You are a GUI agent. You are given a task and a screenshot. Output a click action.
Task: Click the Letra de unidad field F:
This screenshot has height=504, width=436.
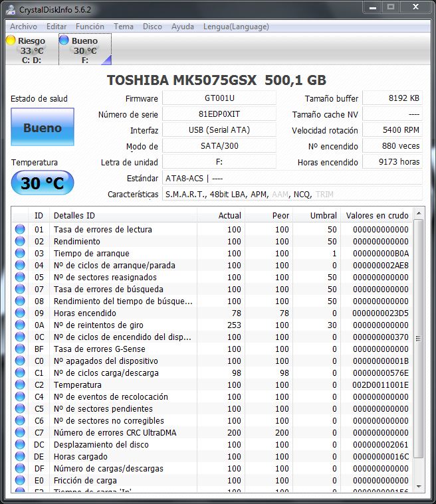pyautogui.click(x=219, y=162)
